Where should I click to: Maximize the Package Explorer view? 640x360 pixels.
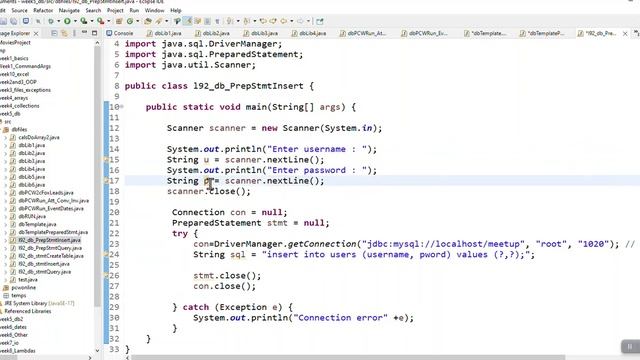coord(94,33)
